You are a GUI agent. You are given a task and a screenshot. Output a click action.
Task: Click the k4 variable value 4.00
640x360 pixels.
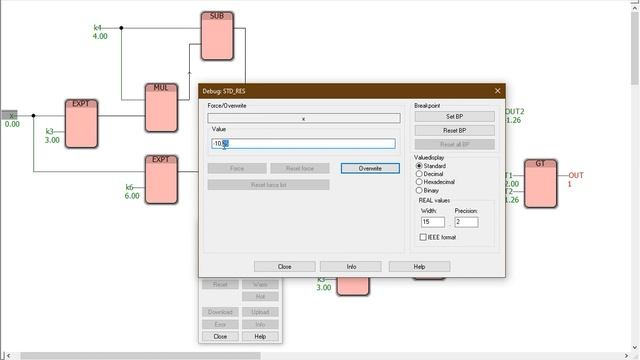point(100,36)
